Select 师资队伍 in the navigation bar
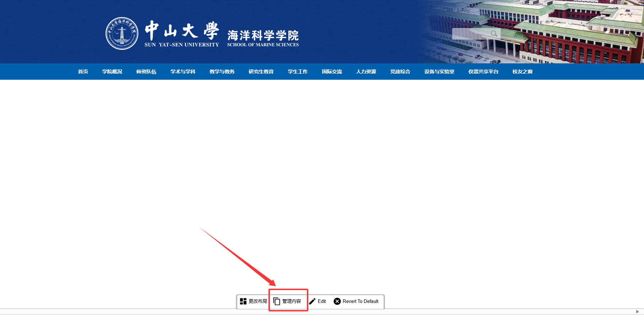The width and height of the screenshot is (644, 315). pyautogui.click(x=146, y=72)
